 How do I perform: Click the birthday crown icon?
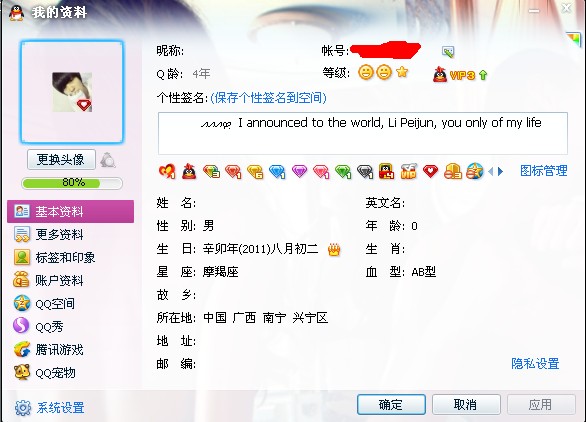(334, 249)
